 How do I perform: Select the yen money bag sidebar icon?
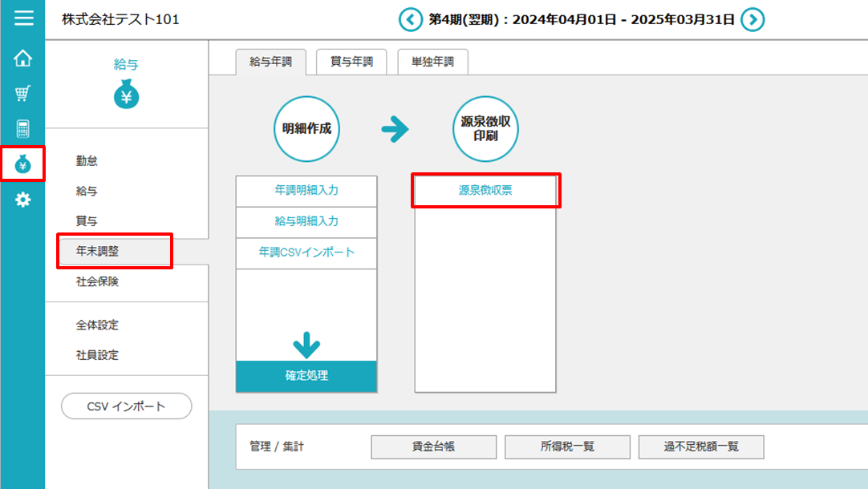pyautogui.click(x=23, y=164)
